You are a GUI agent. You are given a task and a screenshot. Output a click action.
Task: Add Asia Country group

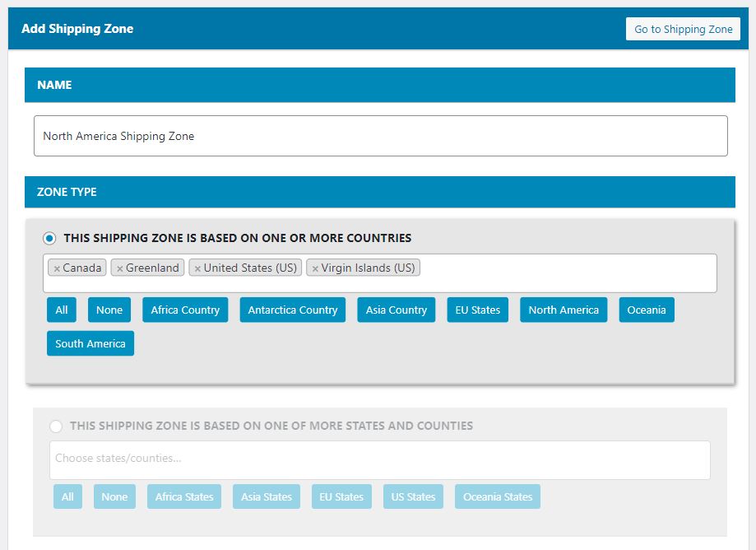(397, 310)
